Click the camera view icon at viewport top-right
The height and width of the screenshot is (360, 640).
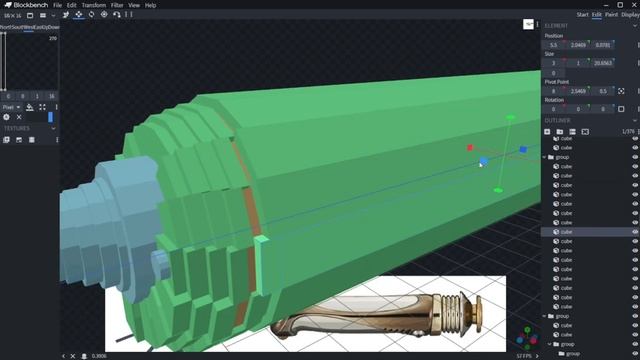pyautogui.click(x=529, y=24)
